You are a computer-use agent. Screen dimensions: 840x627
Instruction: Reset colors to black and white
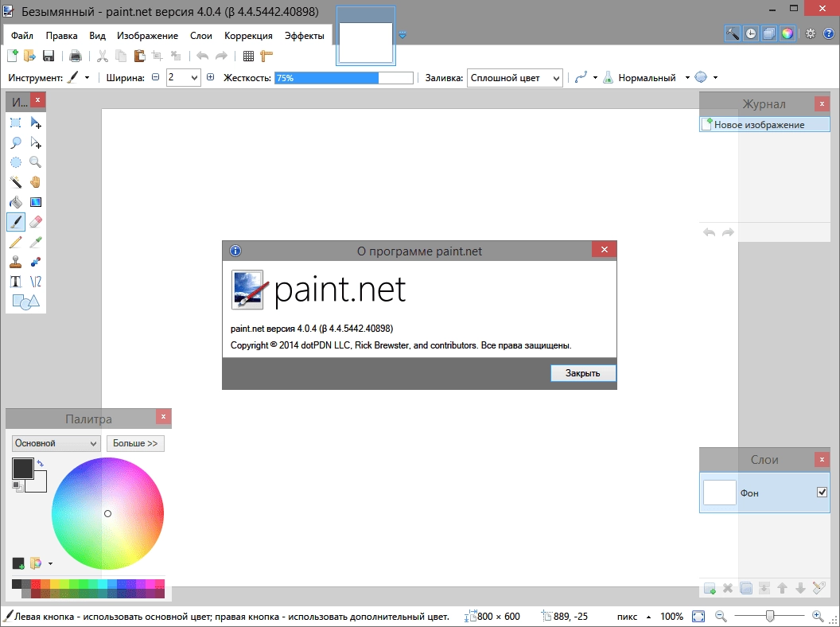[x=17, y=487]
